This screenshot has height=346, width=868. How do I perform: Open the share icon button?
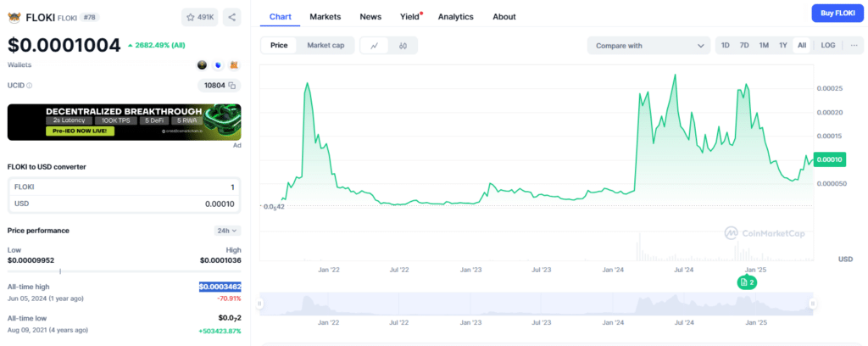pos(232,17)
